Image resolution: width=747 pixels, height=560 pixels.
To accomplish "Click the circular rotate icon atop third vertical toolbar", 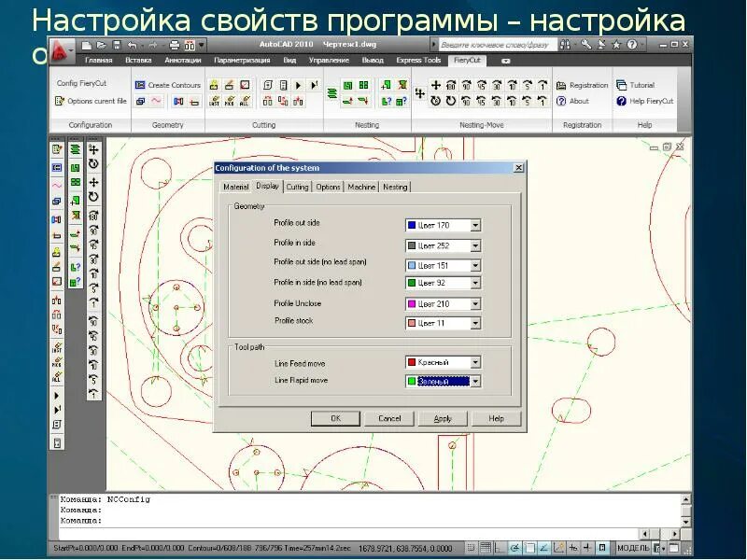I will coord(93,164).
